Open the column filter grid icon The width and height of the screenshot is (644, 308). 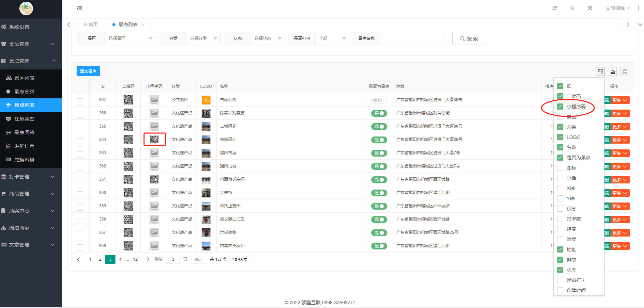coord(600,71)
